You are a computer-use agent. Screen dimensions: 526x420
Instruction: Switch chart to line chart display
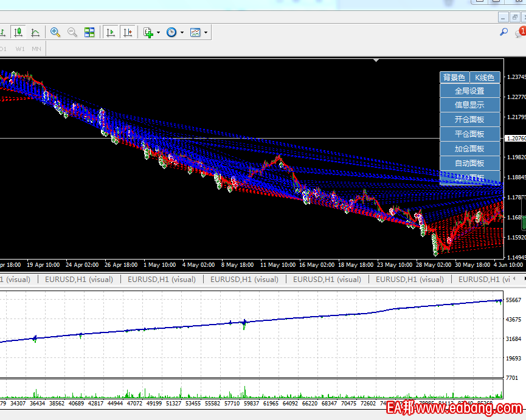35,32
